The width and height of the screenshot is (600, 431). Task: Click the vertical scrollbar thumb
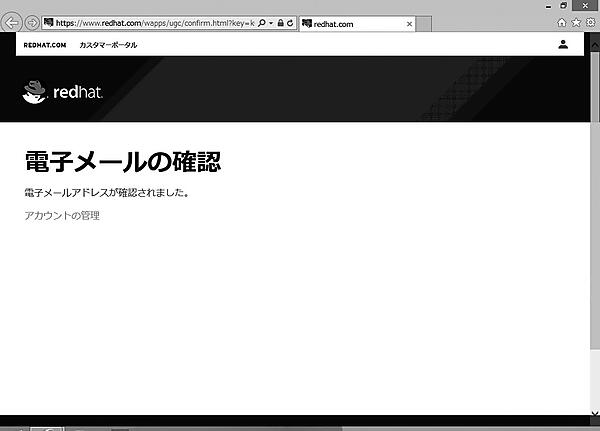click(x=595, y=199)
